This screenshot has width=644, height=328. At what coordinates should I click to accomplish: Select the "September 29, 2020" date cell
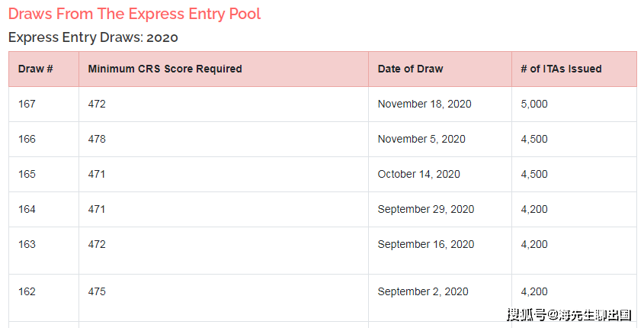[440, 209]
